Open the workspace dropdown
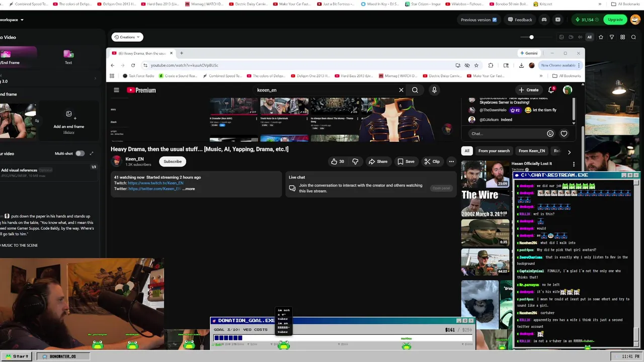The width and height of the screenshot is (644, 362). coord(12,20)
